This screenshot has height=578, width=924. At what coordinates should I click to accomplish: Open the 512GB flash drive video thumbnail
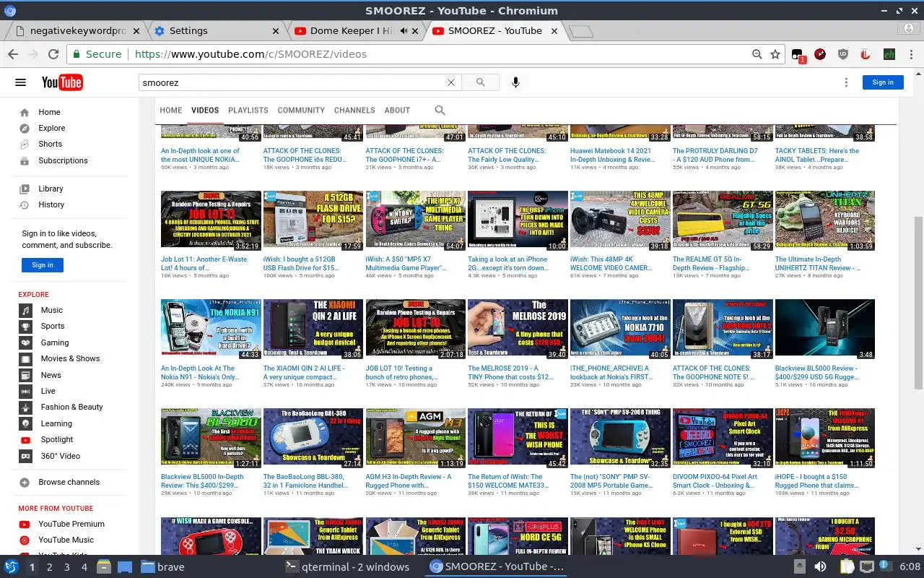point(313,219)
